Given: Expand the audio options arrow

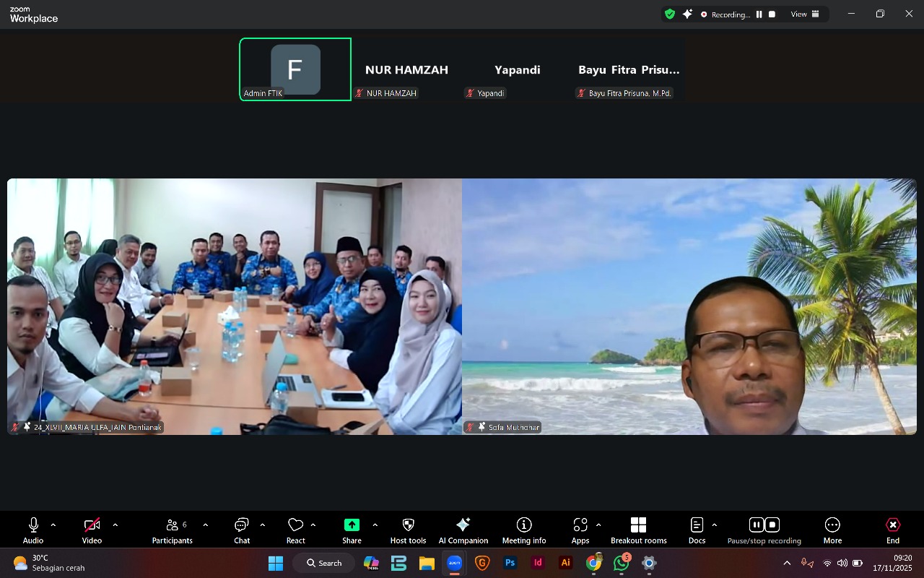Looking at the screenshot, I should pos(53,525).
